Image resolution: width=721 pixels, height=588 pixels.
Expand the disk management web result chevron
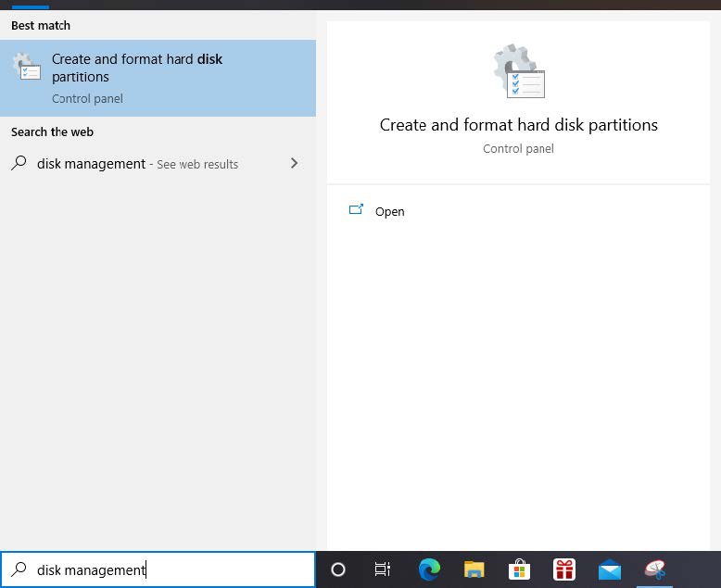pyautogui.click(x=295, y=163)
